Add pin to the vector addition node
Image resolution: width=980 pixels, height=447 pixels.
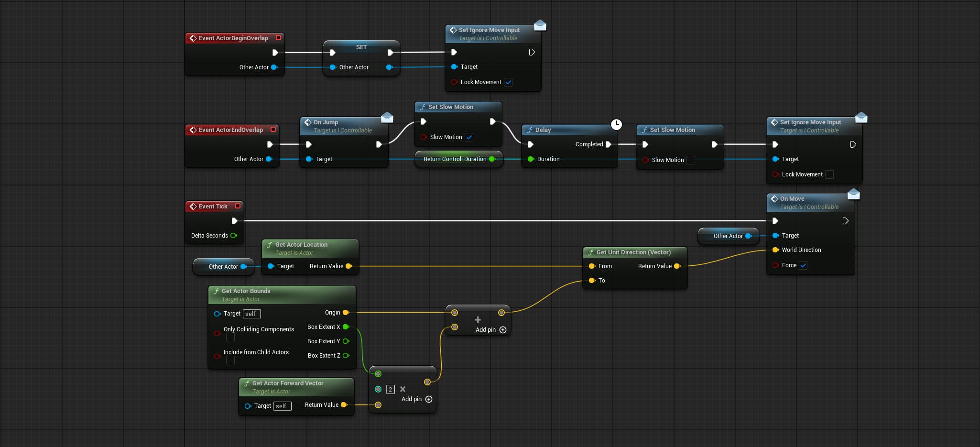(x=502, y=330)
